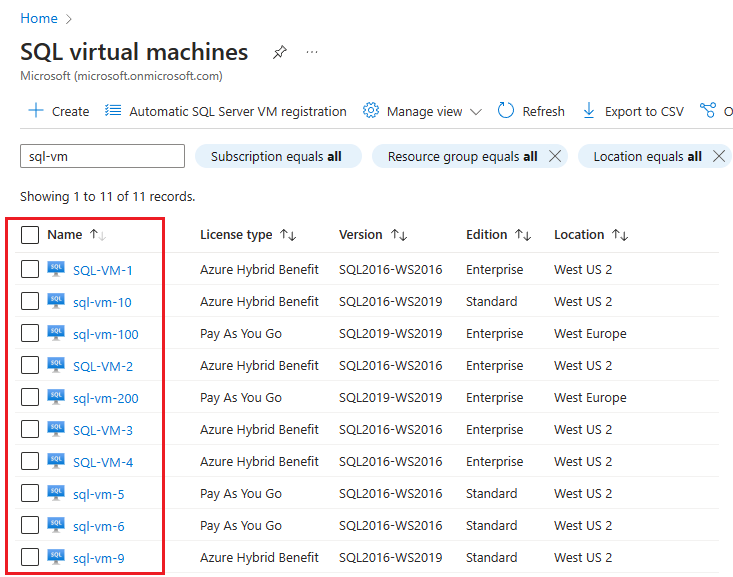
Task: Click the SQL VM icon beside sql-vm-10
Action: 56,302
